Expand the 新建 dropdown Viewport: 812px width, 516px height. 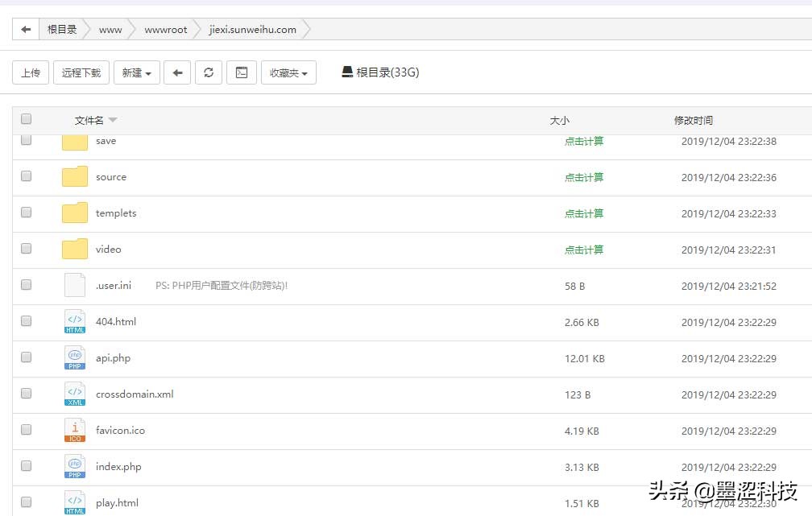click(x=136, y=72)
